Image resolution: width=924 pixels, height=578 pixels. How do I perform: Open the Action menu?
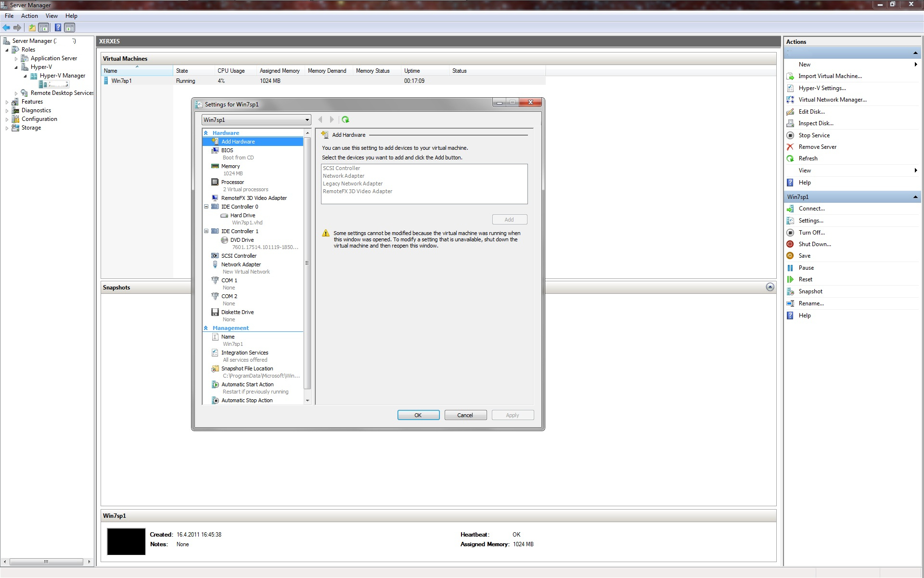29,16
